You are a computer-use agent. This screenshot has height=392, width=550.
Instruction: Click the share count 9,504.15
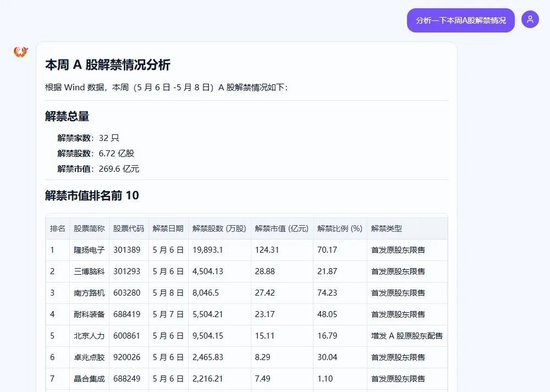208,336
